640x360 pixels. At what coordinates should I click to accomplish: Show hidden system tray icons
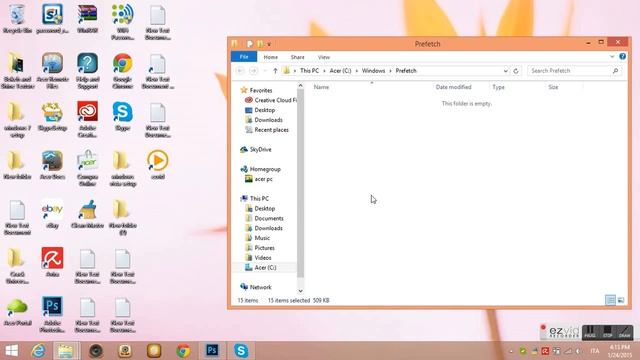point(511,351)
